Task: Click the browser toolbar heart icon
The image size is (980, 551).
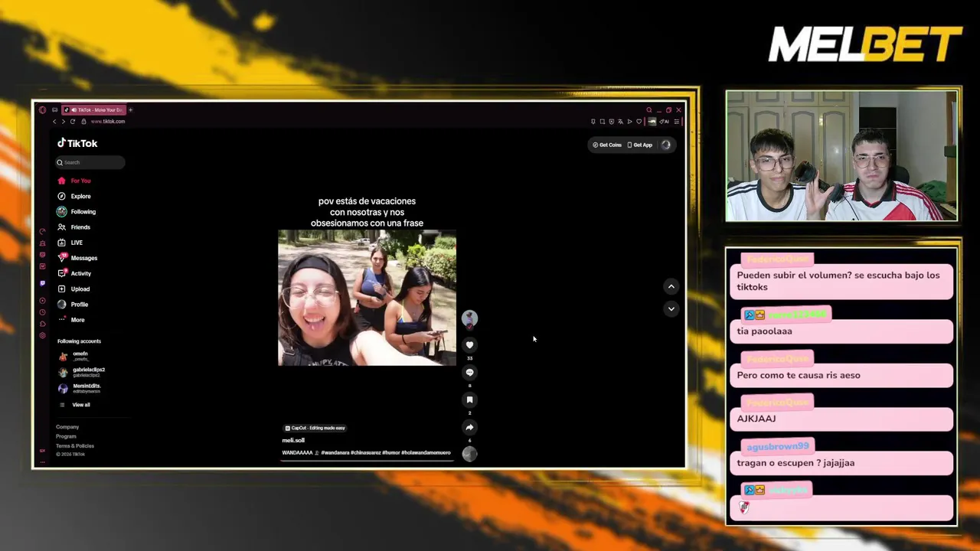Action: click(639, 122)
